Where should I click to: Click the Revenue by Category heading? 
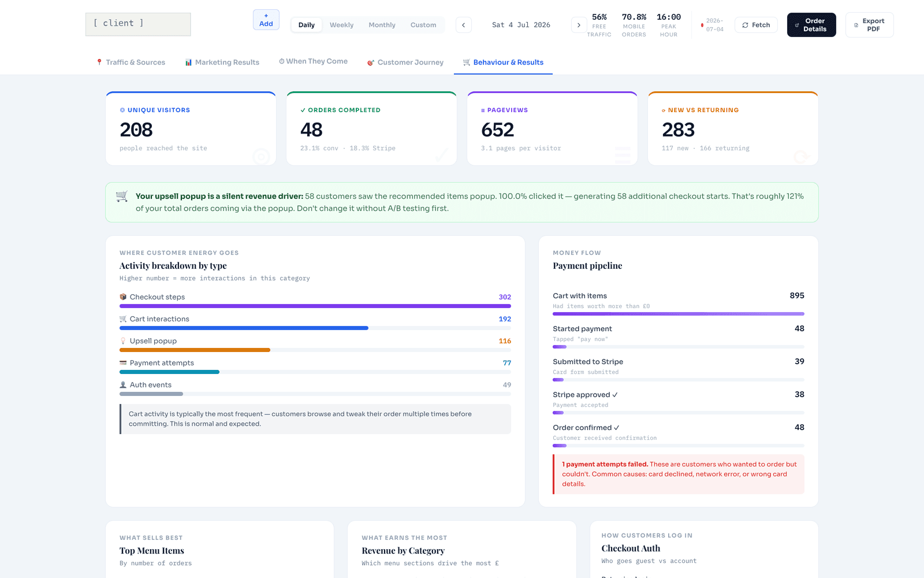pos(403,551)
